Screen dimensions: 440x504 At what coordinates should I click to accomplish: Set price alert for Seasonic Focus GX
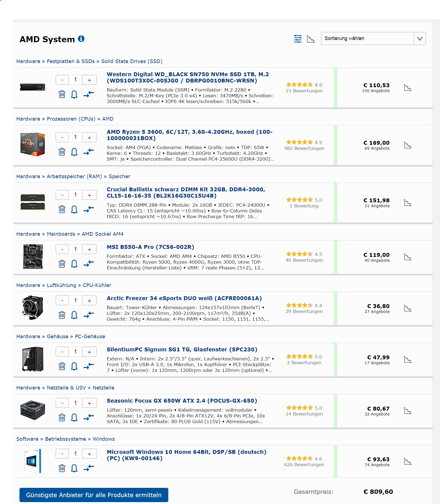(74, 417)
